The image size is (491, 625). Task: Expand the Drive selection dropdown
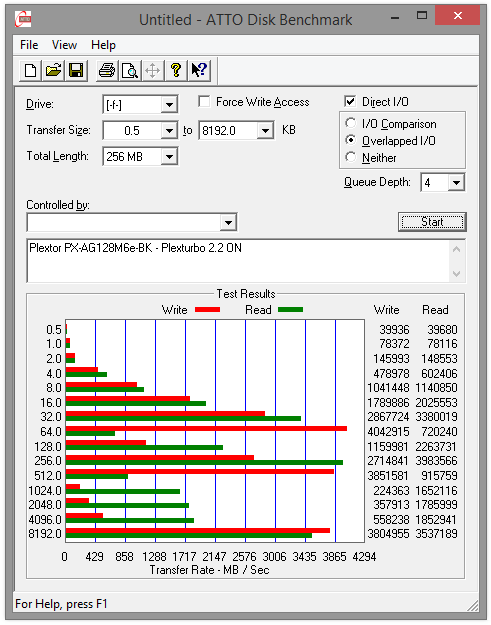pos(169,105)
